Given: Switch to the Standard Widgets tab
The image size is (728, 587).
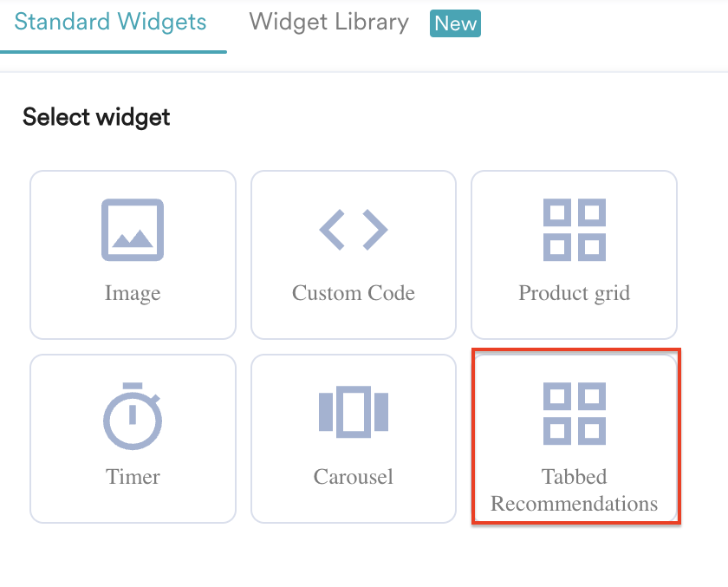Looking at the screenshot, I should tap(111, 22).
